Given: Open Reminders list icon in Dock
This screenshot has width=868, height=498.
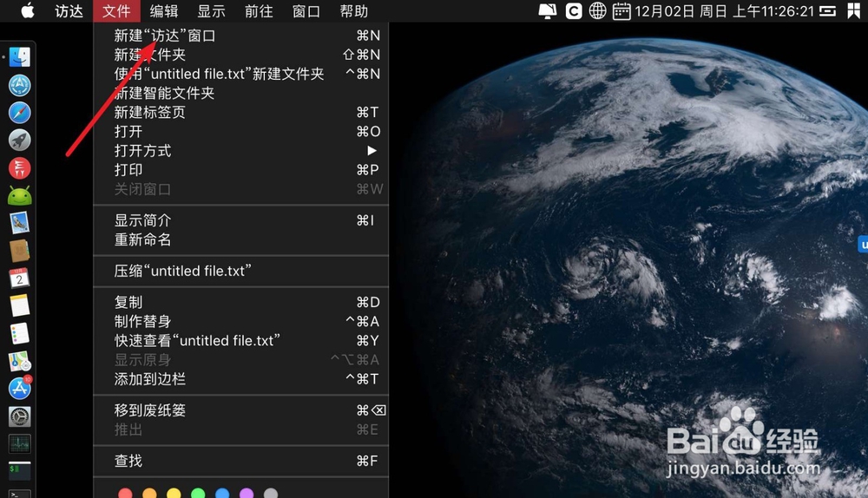Looking at the screenshot, I should point(20,334).
